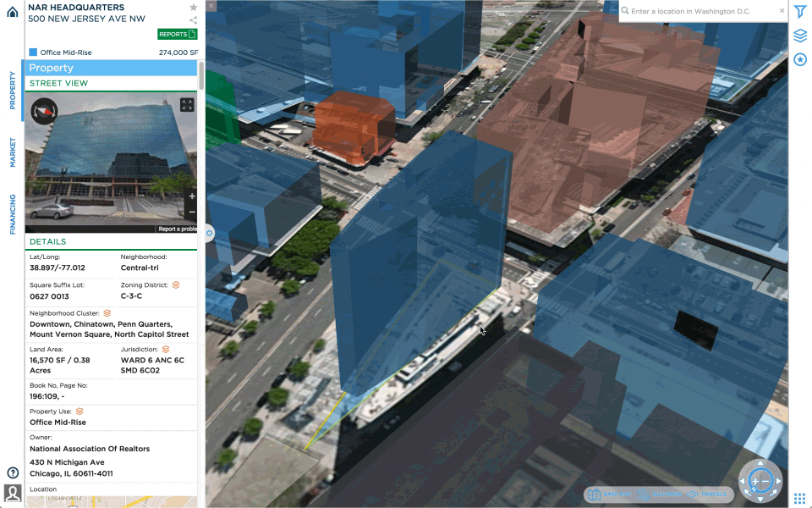Tilt map with lower-left diagonal arrow
This screenshot has height=508, width=812.
point(748,493)
